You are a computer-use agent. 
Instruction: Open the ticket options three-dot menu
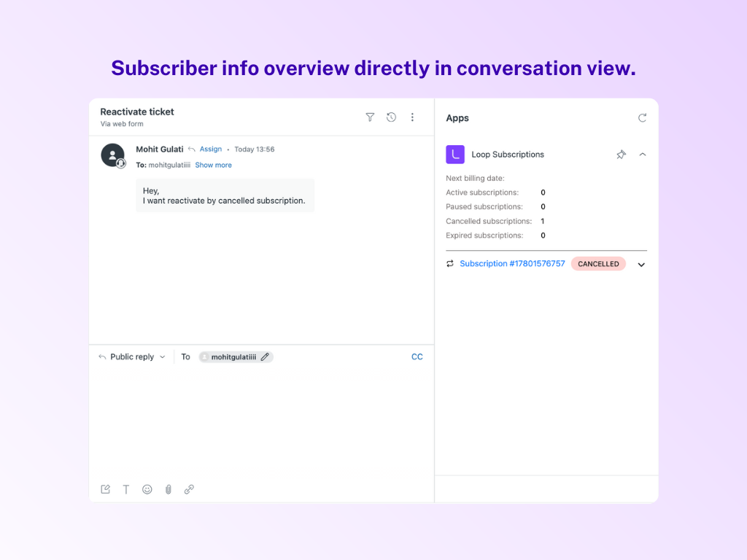412,117
